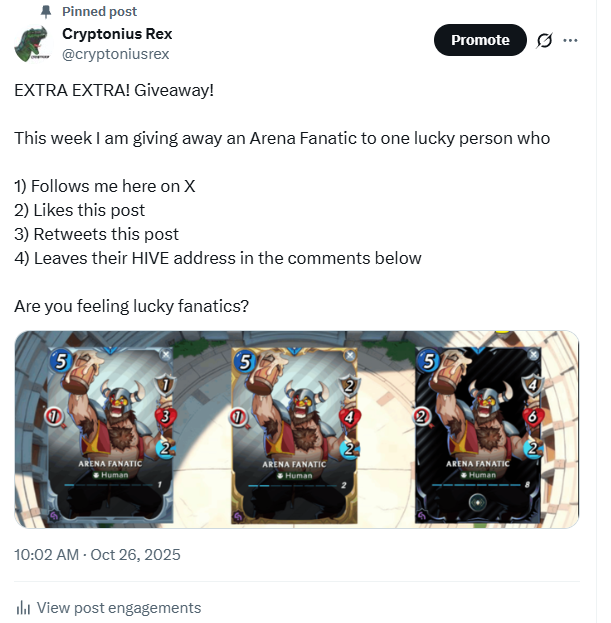The image size is (611, 623).
Task: Click the 10:02 AM Oct 26, 2025 timestamp
Action: click(x=97, y=554)
